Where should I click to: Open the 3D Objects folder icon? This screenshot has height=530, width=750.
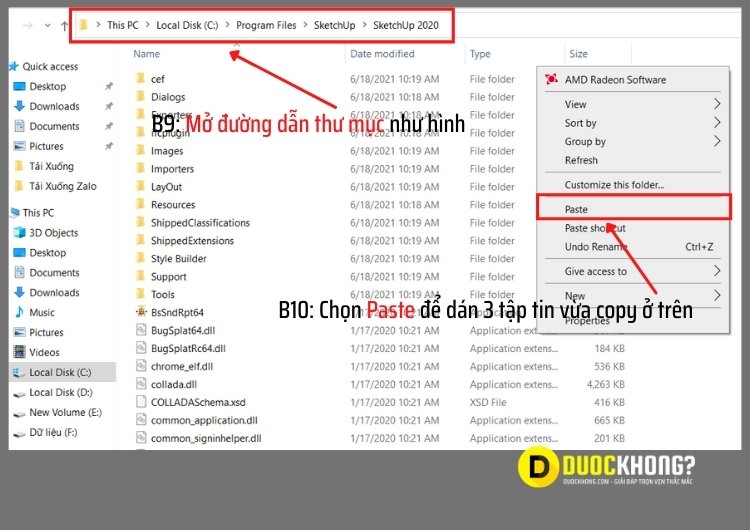(x=20, y=233)
